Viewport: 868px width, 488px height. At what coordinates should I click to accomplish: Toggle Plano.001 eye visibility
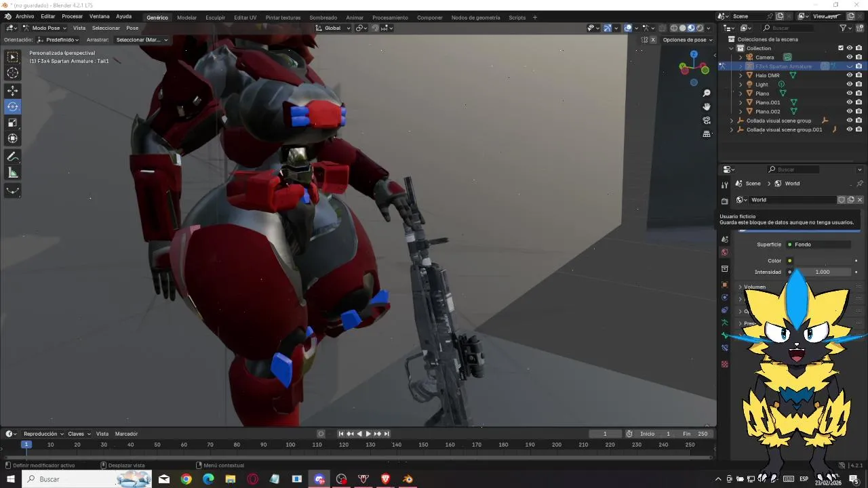(x=850, y=102)
